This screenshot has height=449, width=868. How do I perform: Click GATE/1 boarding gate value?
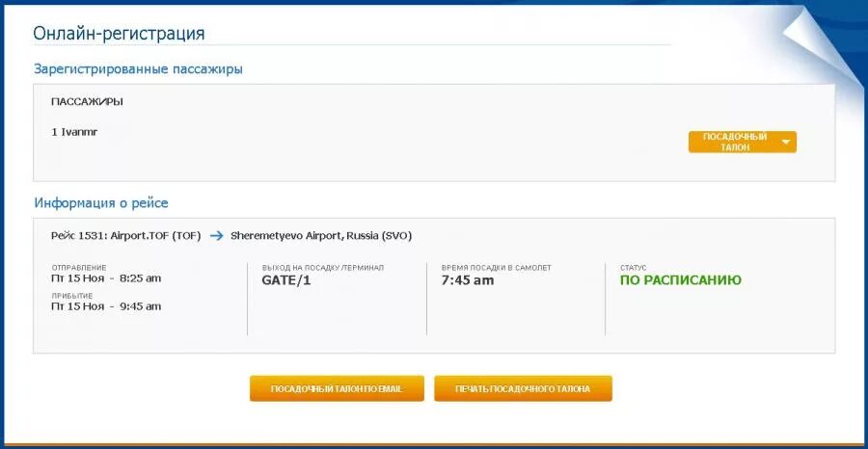coord(286,280)
